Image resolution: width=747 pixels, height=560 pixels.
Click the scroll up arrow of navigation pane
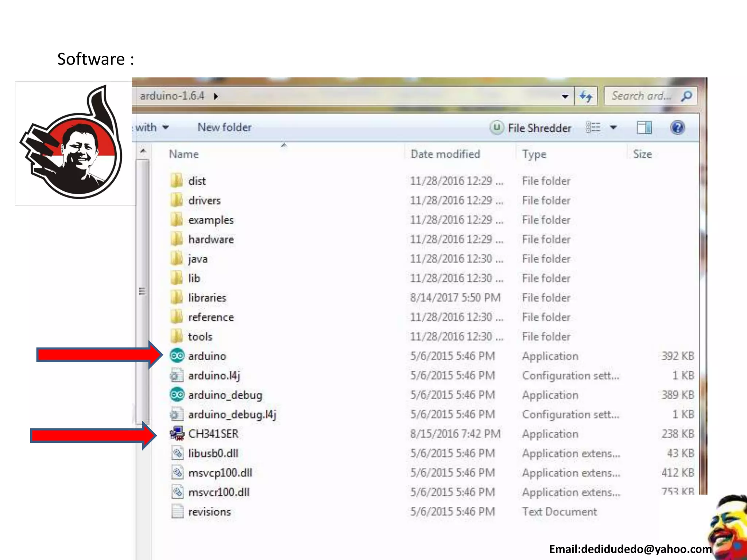pos(143,151)
